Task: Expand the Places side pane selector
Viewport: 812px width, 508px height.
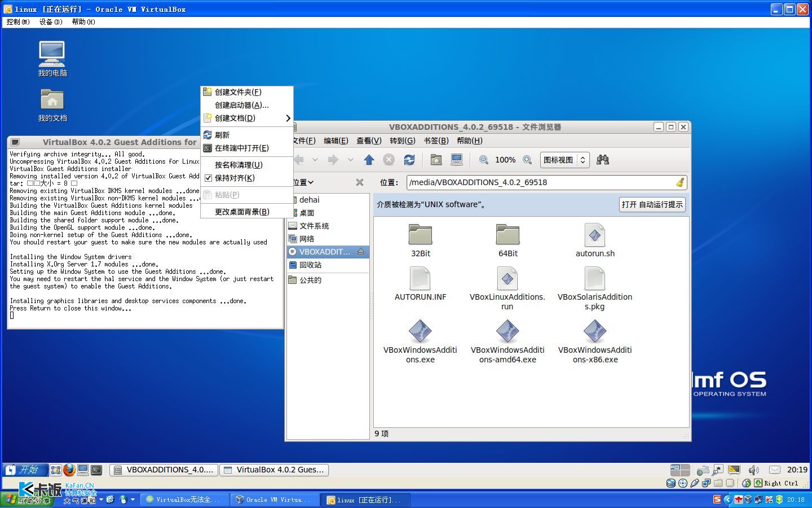Action: tap(303, 182)
